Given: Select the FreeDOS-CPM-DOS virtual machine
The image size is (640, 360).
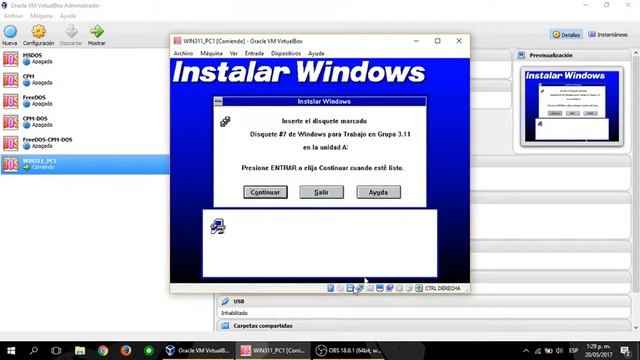Looking at the screenshot, I should 84,143.
